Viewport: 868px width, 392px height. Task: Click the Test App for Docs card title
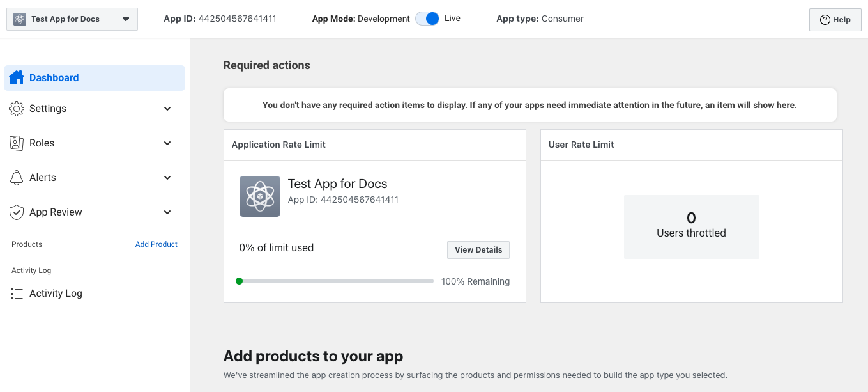tap(338, 184)
